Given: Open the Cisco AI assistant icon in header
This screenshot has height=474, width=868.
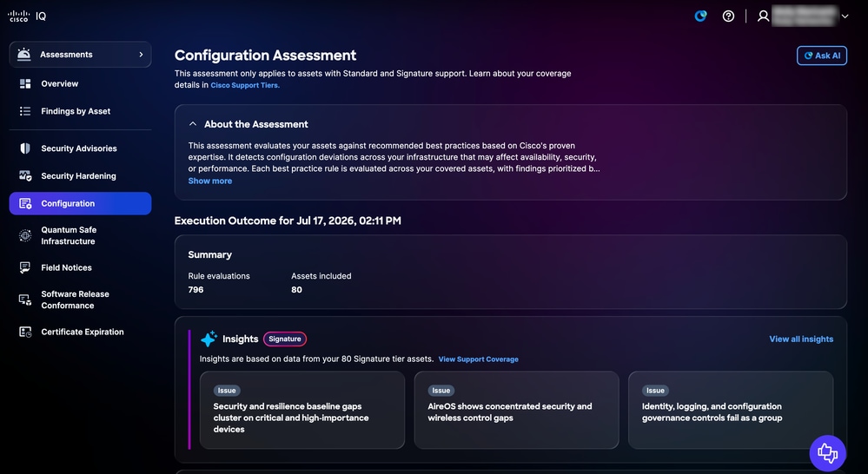Looking at the screenshot, I should click(x=701, y=16).
